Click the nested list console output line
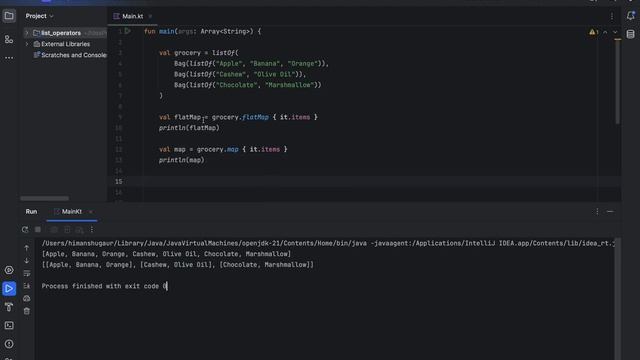Viewport: 640px width, 360px height. pos(178,264)
